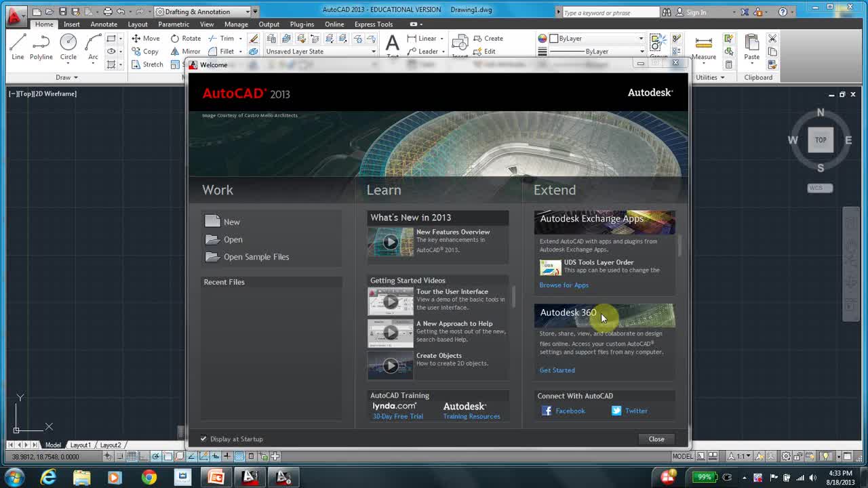This screenshot has width=868, height=488.
Task: Uncheck Display at Startup checkbox
Action: [x=203, y=439]
